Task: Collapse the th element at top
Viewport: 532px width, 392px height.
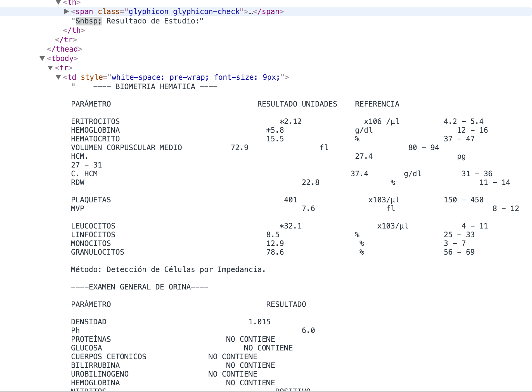Action: point(58,2)
